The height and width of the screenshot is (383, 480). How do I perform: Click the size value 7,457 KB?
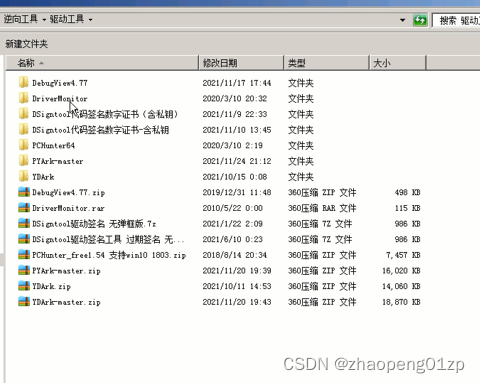[x=403, y=255]
